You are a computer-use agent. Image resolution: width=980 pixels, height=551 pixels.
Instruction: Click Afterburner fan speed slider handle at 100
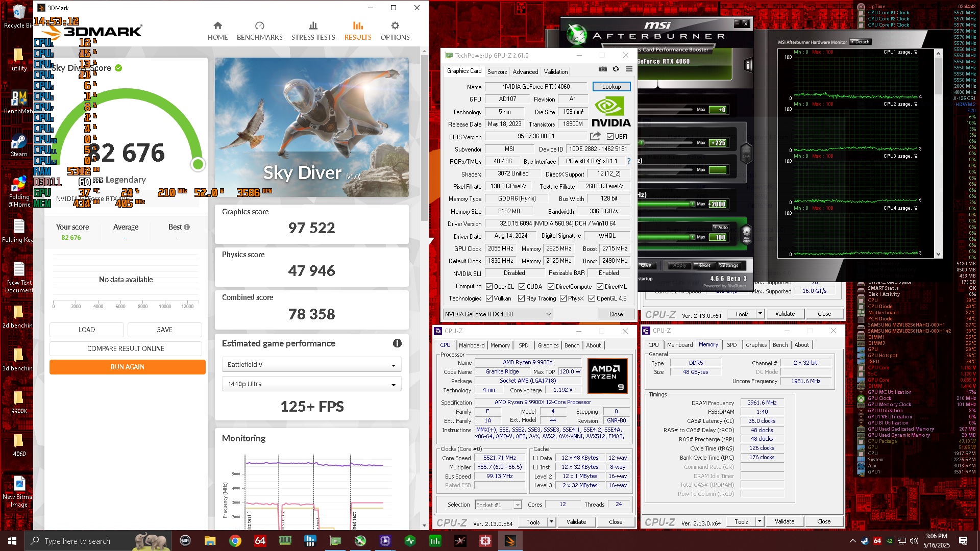click(x=692, y=237)
